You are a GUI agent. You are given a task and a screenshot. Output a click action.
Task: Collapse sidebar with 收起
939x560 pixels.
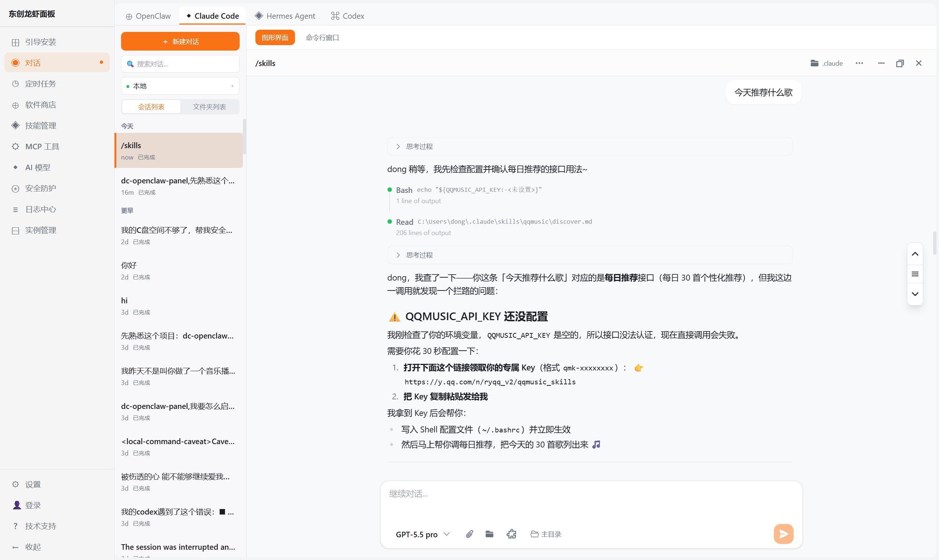pos(57,547)
